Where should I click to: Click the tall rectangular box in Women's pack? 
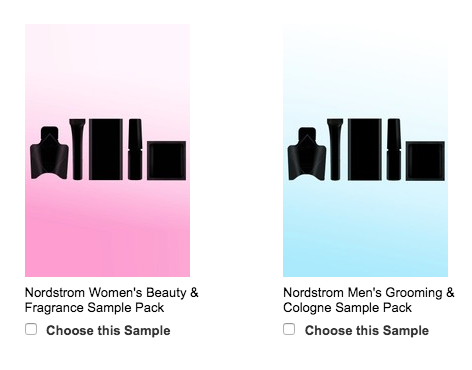point(106,149)
